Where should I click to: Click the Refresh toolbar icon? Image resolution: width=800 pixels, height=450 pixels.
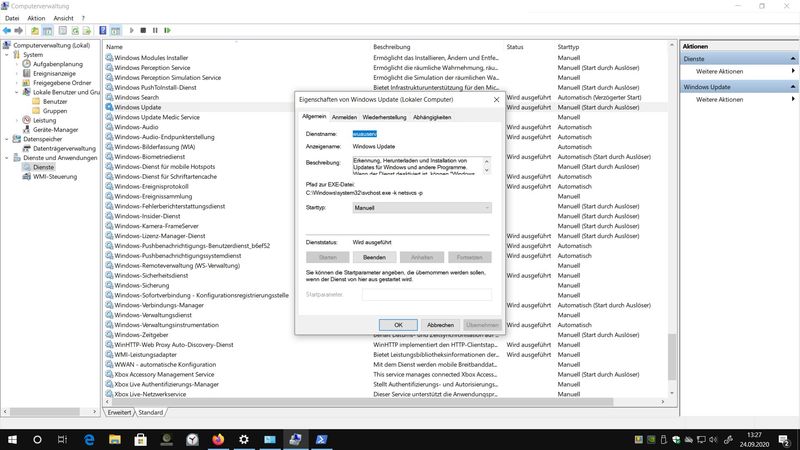75,31
